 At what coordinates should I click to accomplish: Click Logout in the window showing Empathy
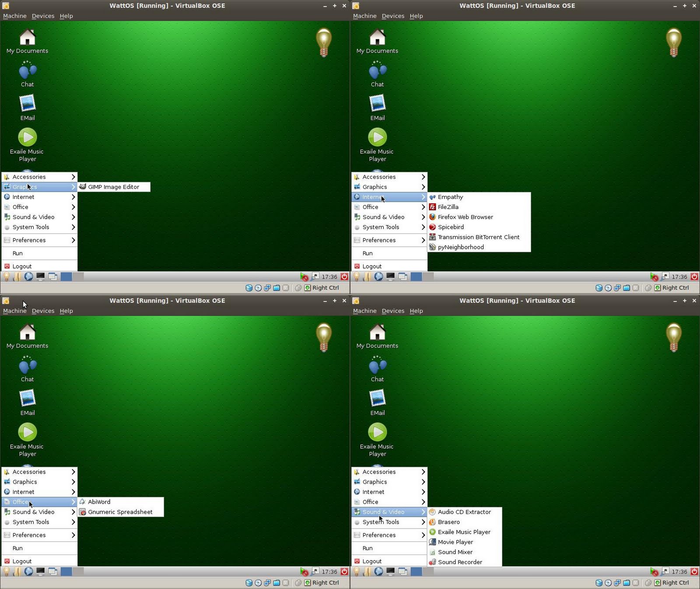click(389, 267)
